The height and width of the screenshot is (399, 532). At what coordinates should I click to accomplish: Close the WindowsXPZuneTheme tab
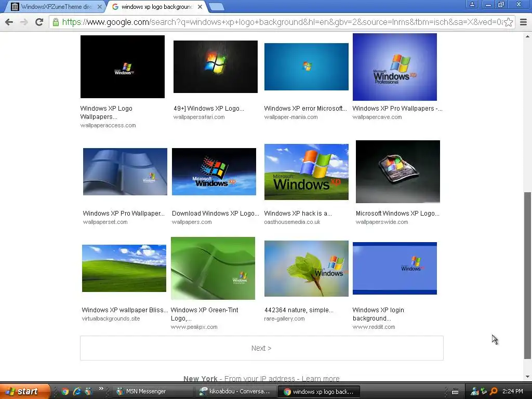point(99,7)
